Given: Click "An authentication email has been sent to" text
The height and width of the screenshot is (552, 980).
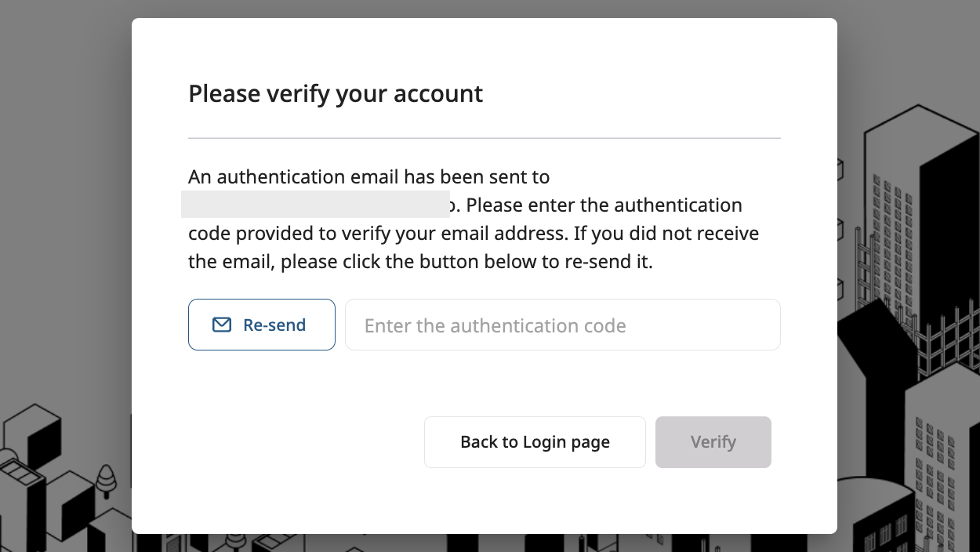Looking at the screenshot, I should point(368,177).
